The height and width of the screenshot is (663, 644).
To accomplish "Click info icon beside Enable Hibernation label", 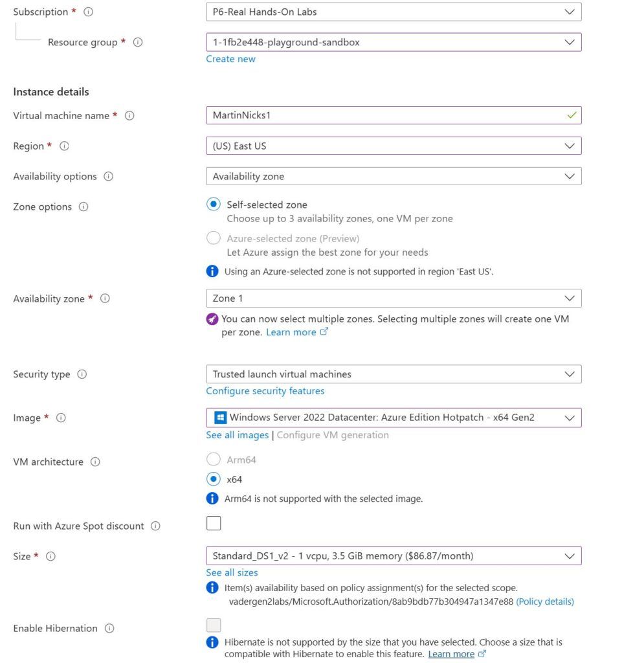I will coord(109,628).
